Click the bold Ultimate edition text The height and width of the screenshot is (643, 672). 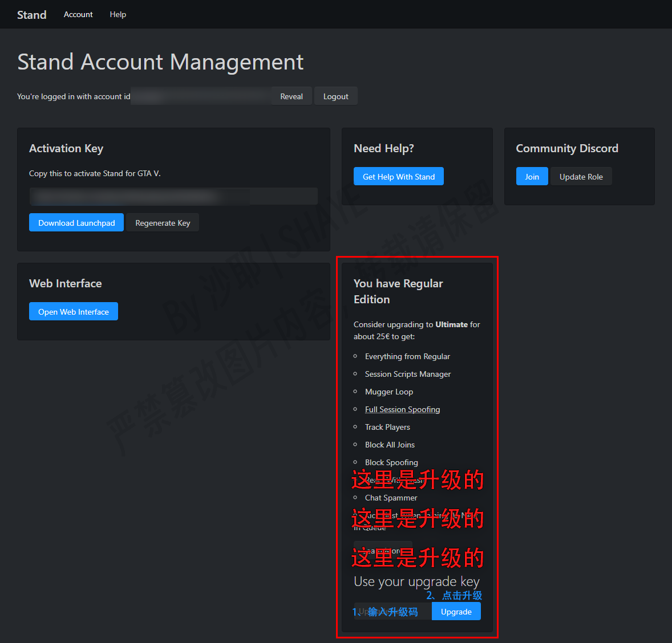(451, 324)
